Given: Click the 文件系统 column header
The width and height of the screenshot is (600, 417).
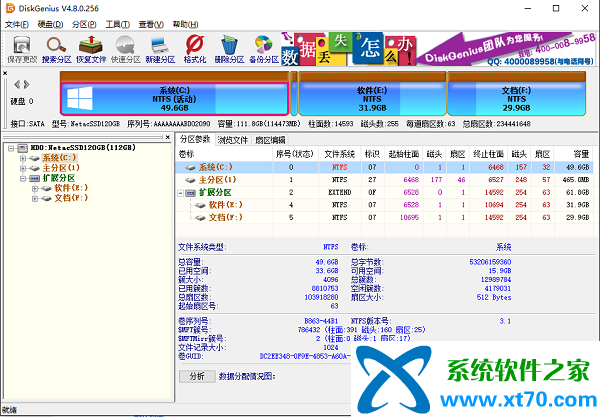Looking at the screenshot, I should click(340, 154).
